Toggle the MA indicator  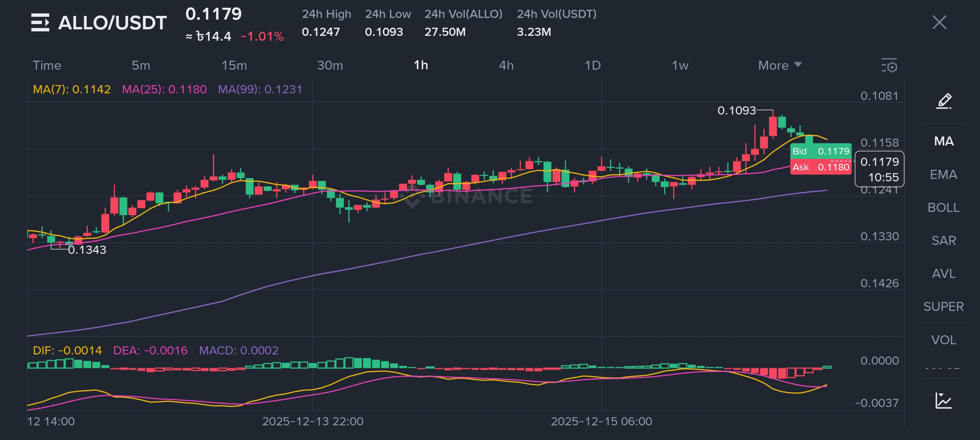click(x=943, y=141)
